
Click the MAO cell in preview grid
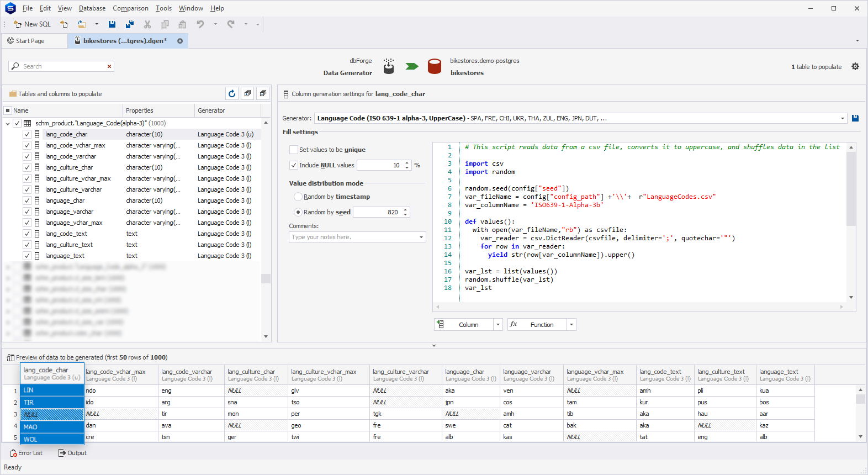(x=52, y=427)
